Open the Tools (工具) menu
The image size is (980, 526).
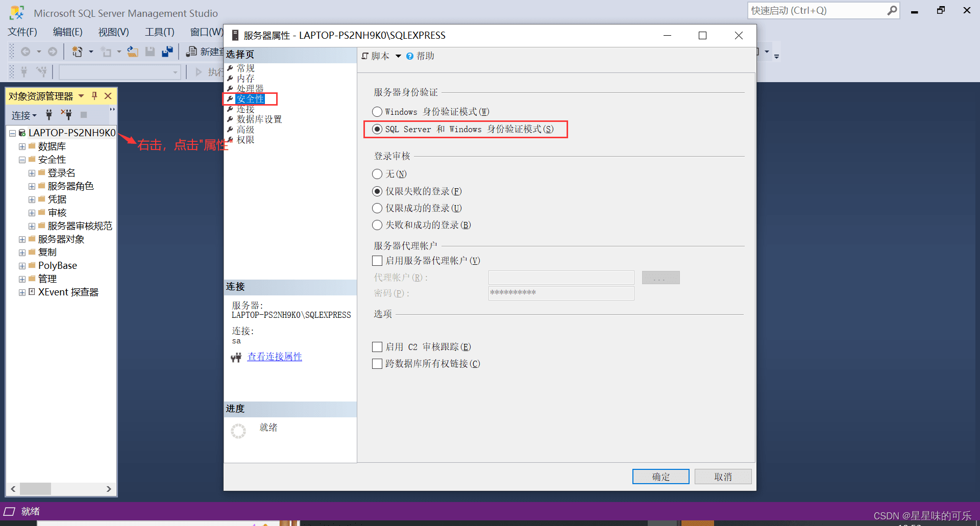point(159,32)
